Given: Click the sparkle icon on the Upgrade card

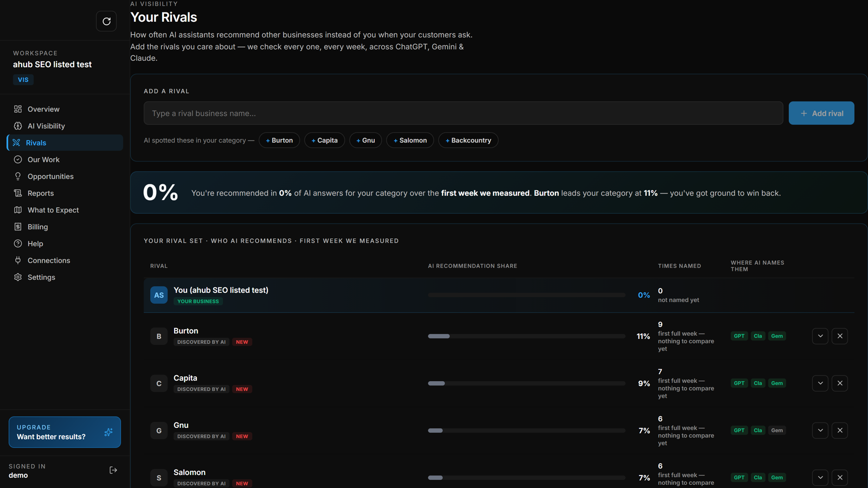Looking at the screenshot, I should (108, 432).
